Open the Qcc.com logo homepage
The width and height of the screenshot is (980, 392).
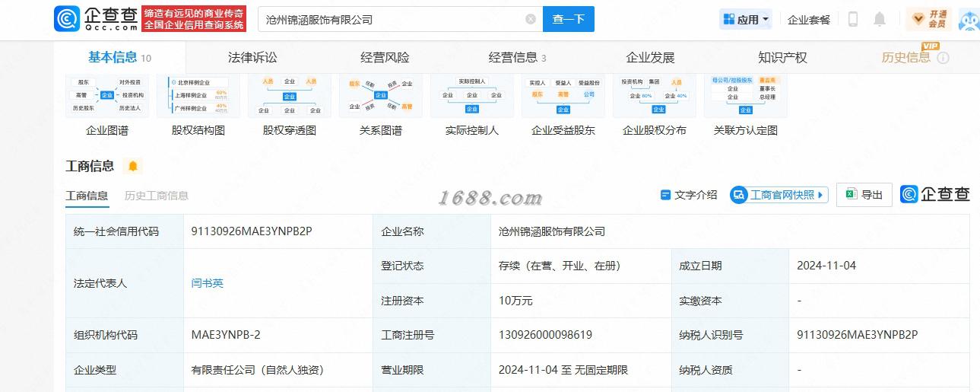[x=96, y=19]
